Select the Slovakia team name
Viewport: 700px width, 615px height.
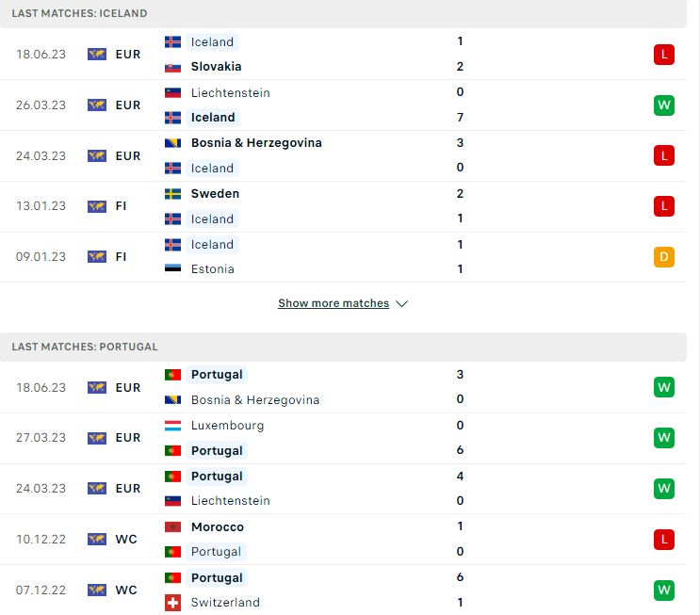click(216, 67)
